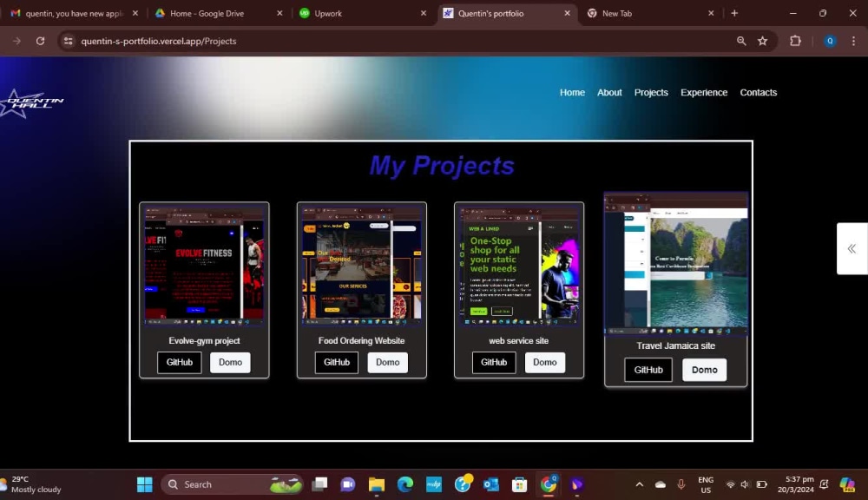Launch Demo of web service site
The height and width of the screenshot is (500, 868).
pyautogui.click(x=545, y=362)
